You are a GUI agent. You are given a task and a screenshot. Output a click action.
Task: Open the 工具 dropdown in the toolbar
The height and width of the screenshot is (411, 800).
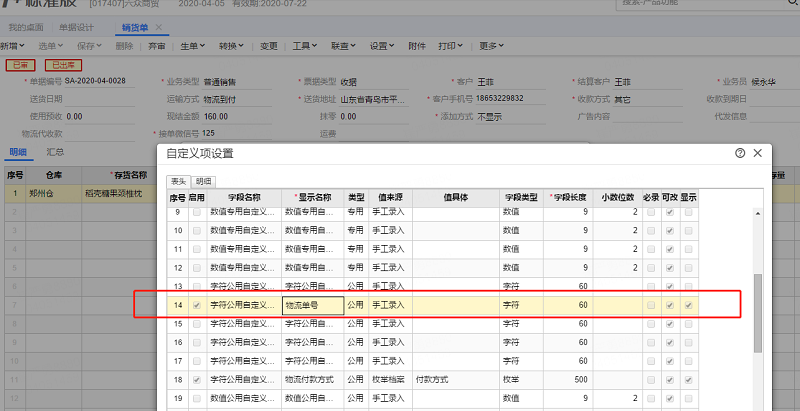click(x=304, y=46)
